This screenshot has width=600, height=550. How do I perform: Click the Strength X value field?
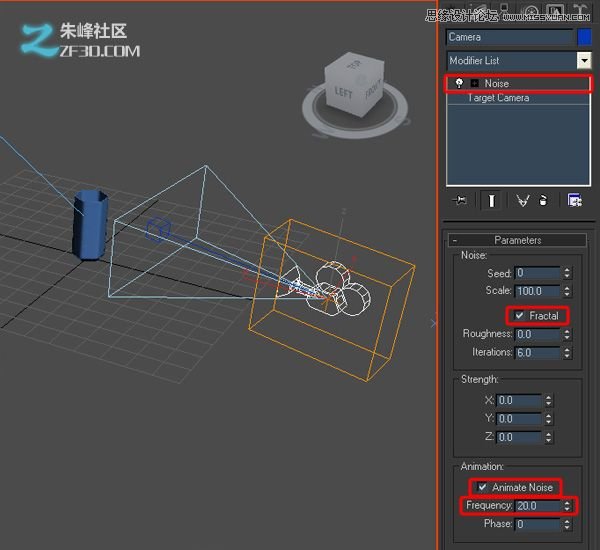(x=519, y=400)
